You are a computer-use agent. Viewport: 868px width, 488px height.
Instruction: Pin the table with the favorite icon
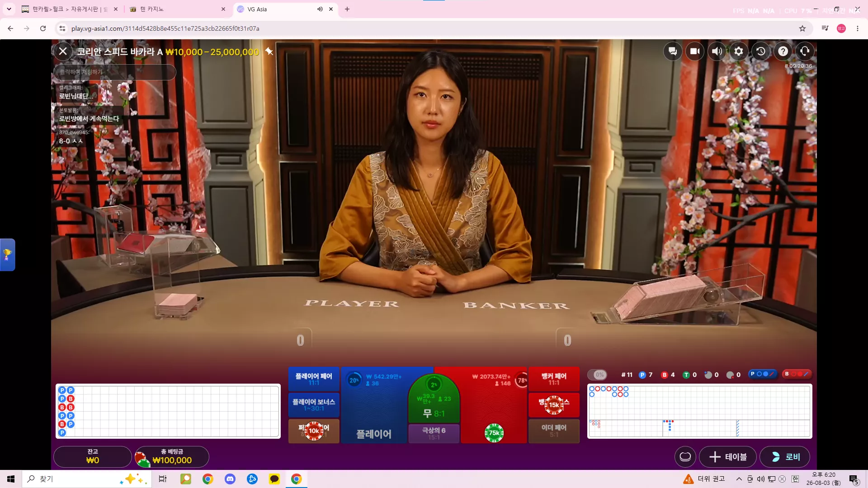(x=269, y=52)
